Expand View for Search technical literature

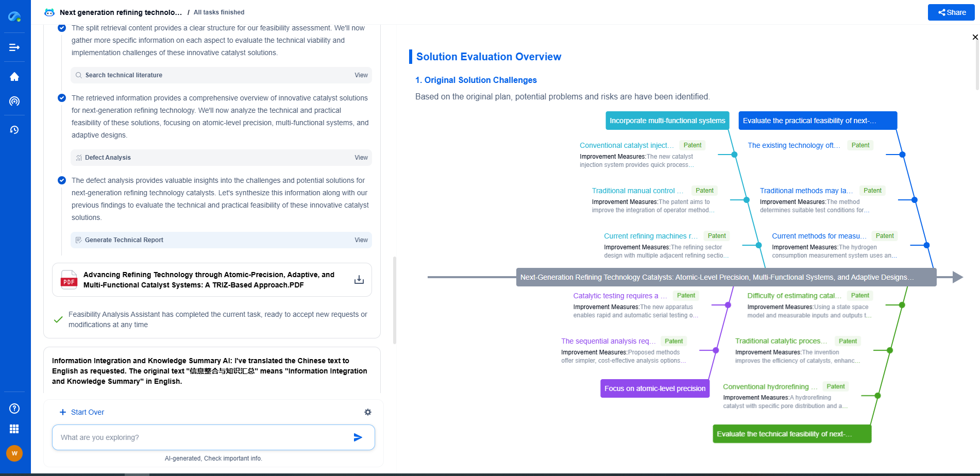[361, 75]
